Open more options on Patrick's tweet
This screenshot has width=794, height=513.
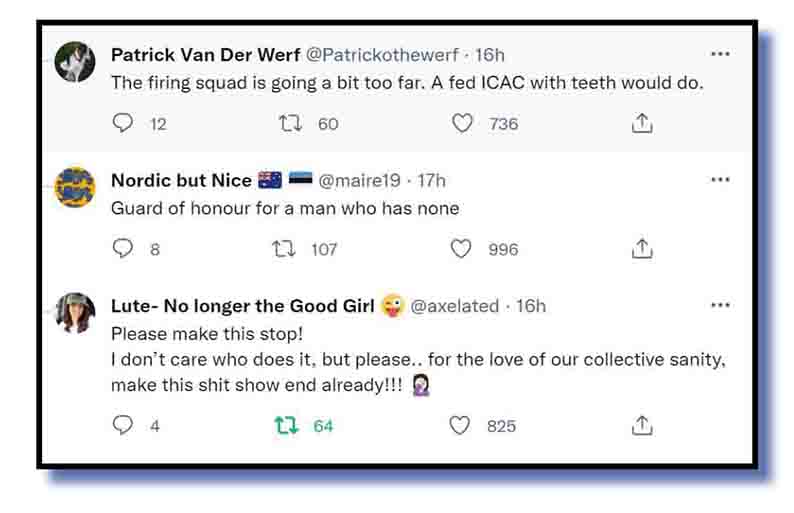[720, 53]
